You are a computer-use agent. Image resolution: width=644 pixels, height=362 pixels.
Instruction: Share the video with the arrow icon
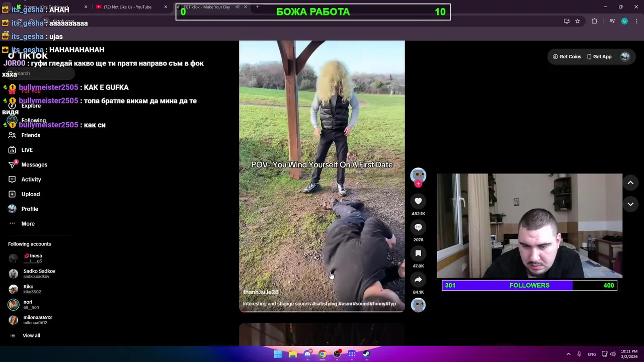click(418, 280)
